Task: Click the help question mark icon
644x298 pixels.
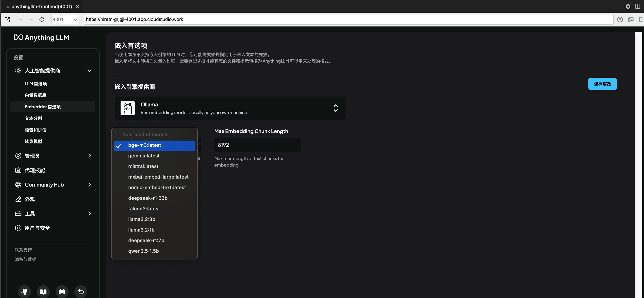Action: [620, 19]
